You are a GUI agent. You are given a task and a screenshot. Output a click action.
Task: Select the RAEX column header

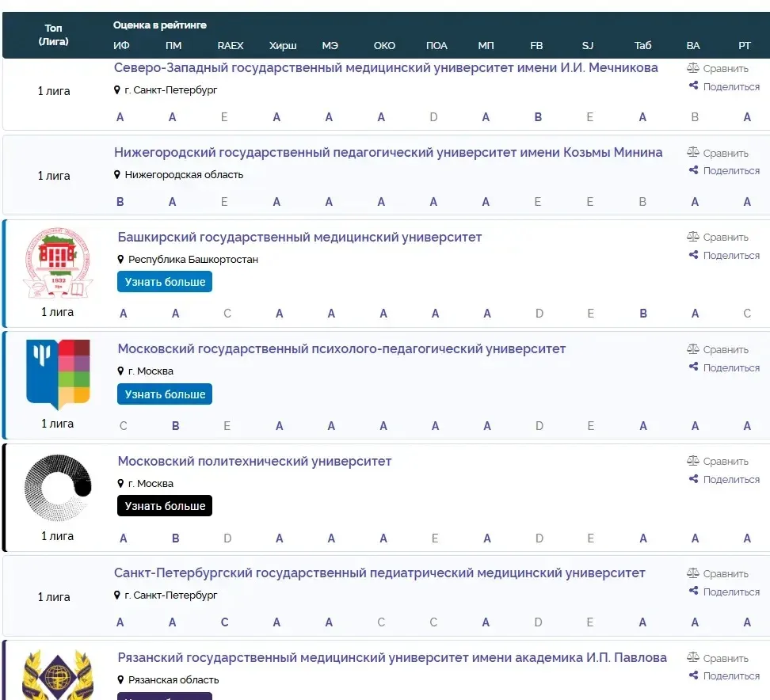pyautogui.click(x=231, y=46)
